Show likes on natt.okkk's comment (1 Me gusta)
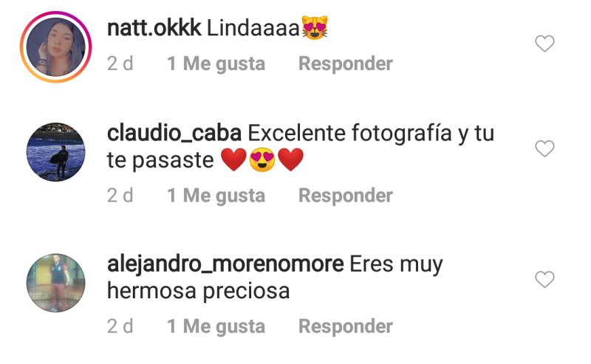 click(x=216, y=63)
